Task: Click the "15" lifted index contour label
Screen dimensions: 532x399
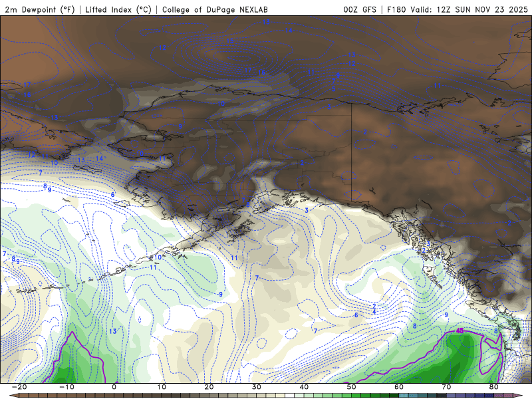Action: click(x=230, y=41)
